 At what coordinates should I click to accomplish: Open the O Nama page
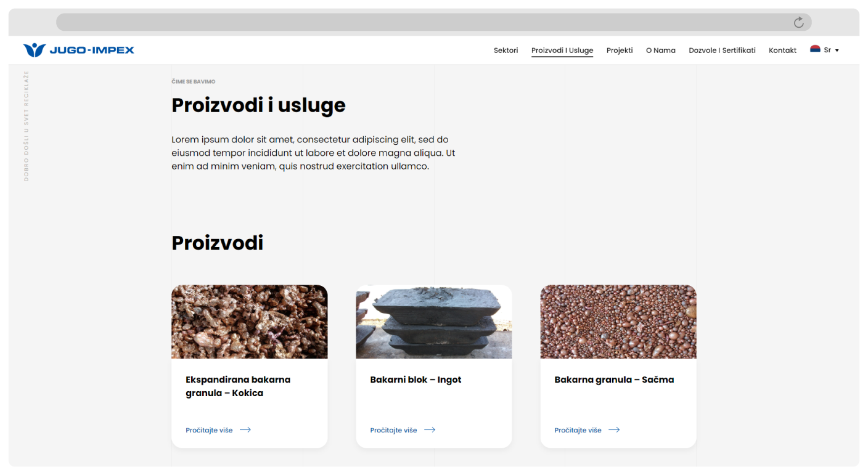tap(661, 50)
